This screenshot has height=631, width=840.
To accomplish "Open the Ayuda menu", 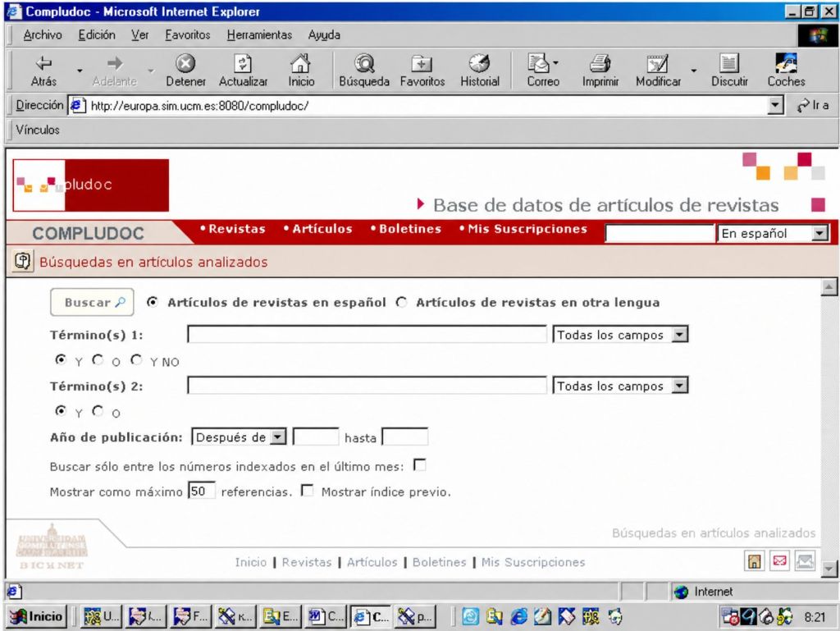I will point(324,34).
